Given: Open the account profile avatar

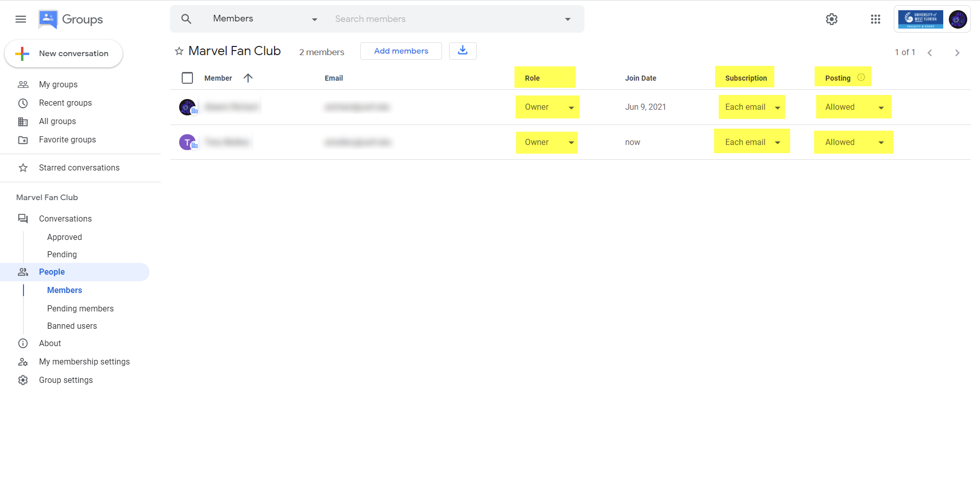Looking at the screenshot, I should (x=958, y=19).
